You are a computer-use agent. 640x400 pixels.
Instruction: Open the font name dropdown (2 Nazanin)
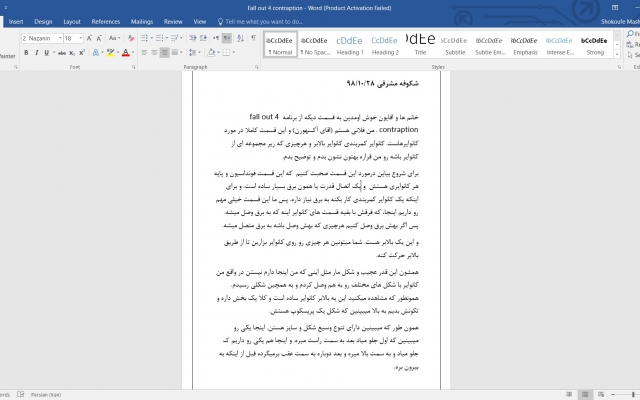coord(60,38)
